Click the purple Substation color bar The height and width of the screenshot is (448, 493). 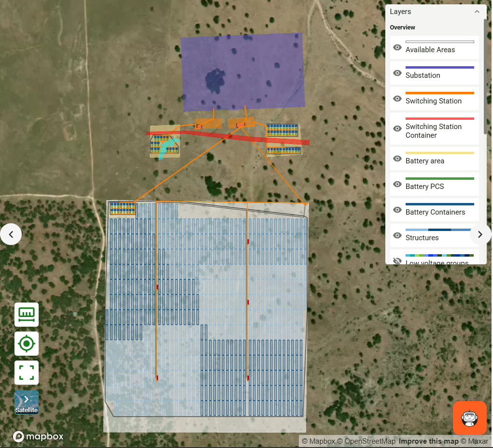click(x=439, y=67)
